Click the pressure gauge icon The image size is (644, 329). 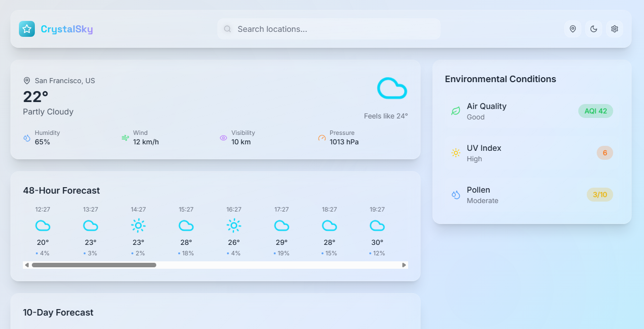pos(322,138)
